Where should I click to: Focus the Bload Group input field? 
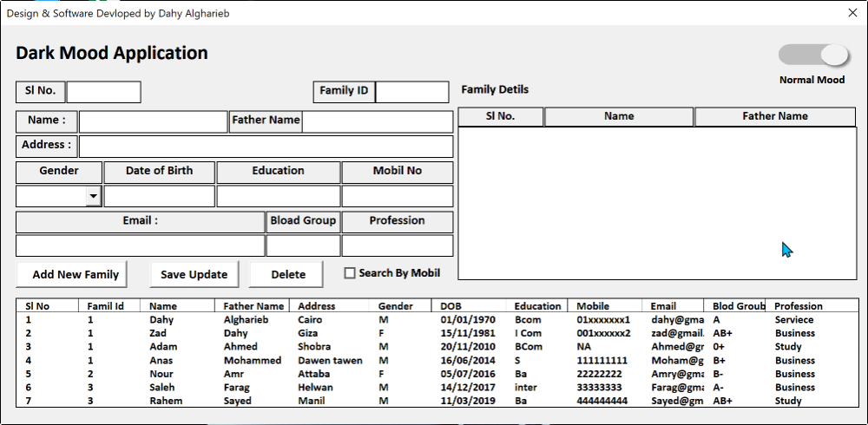[303, 245]
